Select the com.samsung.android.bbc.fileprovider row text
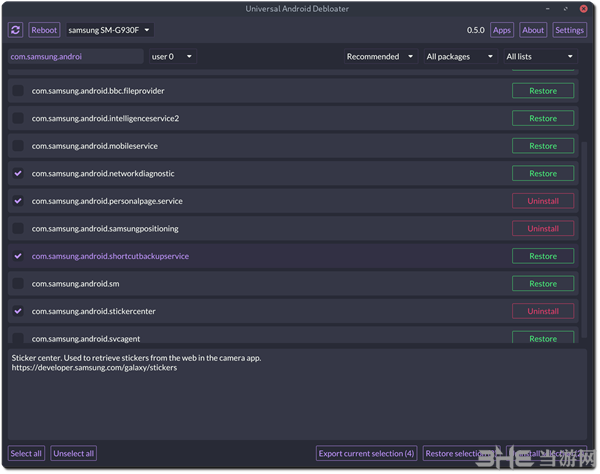This screenshot has width=600, height=474. coord(98,91)
